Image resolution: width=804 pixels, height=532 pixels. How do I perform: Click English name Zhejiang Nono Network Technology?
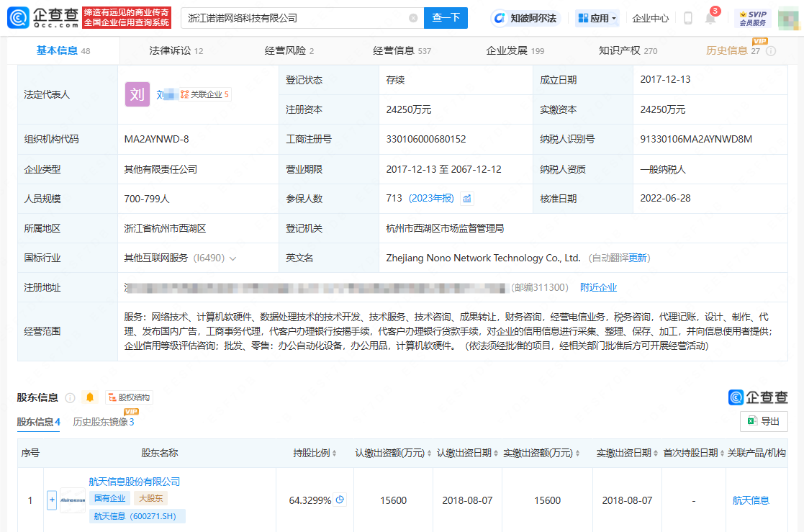coord(484,258)
